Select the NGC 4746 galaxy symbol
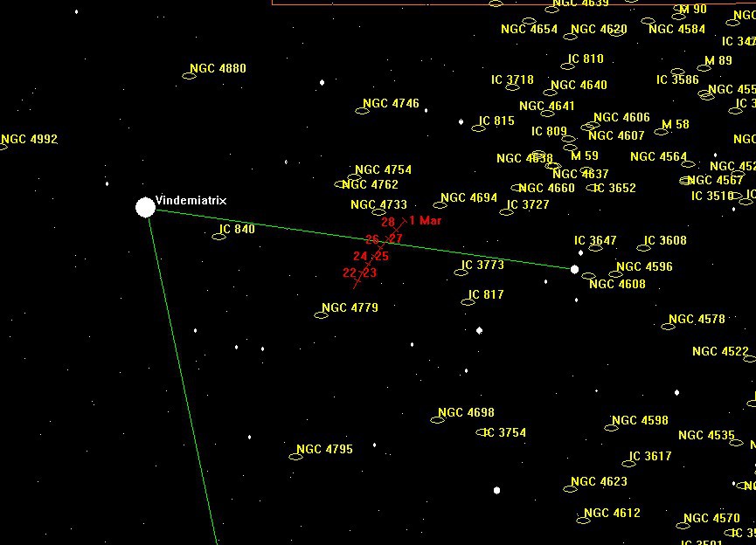Screen dimensions: 756x545 coord(362,110)
